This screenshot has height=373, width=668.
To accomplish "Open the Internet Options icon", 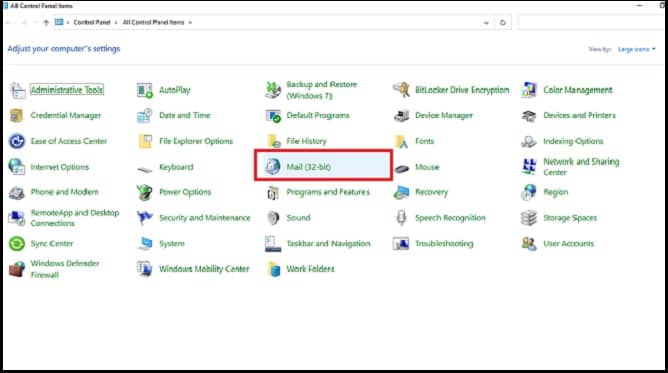I will click(x=17, y=166).
